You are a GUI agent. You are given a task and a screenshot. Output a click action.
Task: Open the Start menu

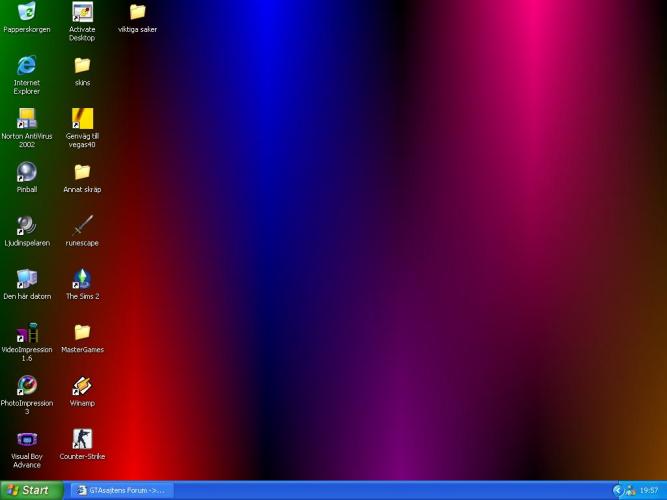[30, 490]
